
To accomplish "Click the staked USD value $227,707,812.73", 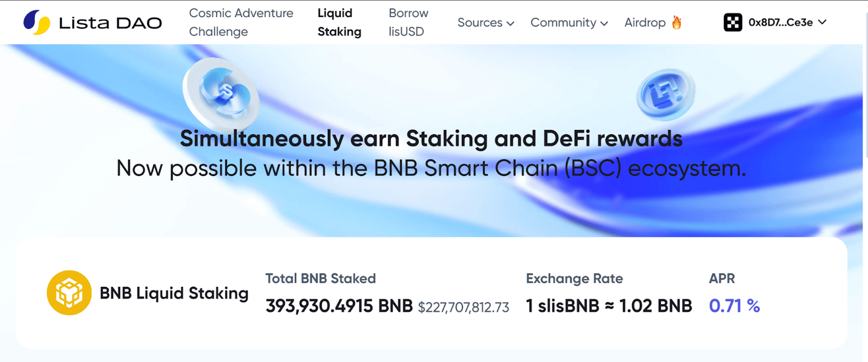I will pos(463,307).
